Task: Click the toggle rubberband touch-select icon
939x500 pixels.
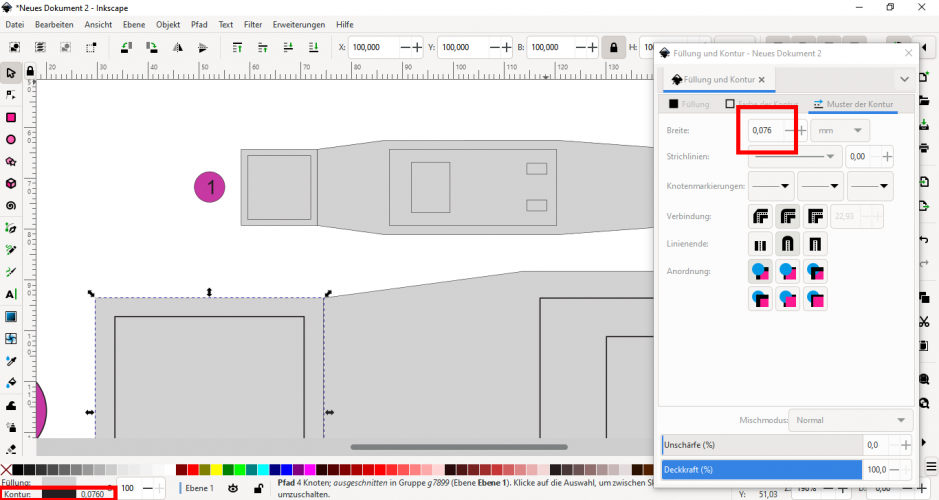Action: click(x=90, y=47)
